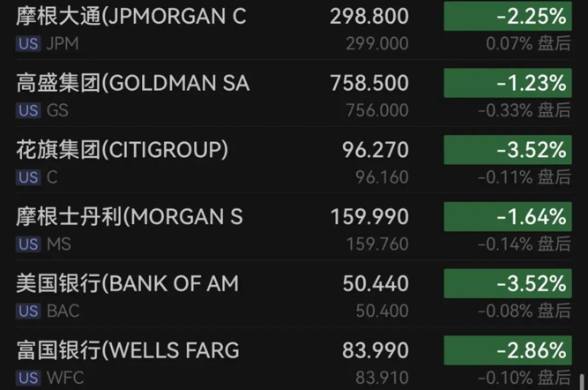The width and height of the screenshot is (588, 390).
Task: Select the US badge for Citigroup ticker C
Action: [x=28, y=177]
